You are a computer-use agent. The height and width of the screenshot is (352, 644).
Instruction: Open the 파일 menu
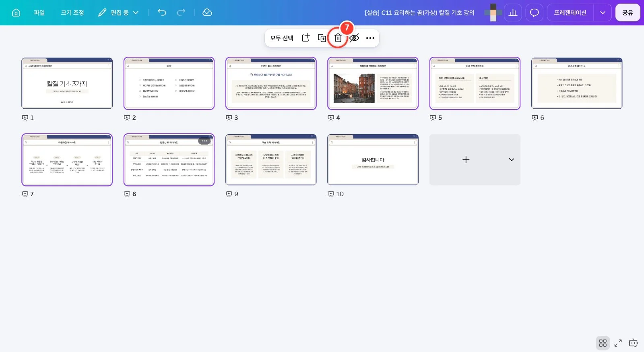point(39,12)
